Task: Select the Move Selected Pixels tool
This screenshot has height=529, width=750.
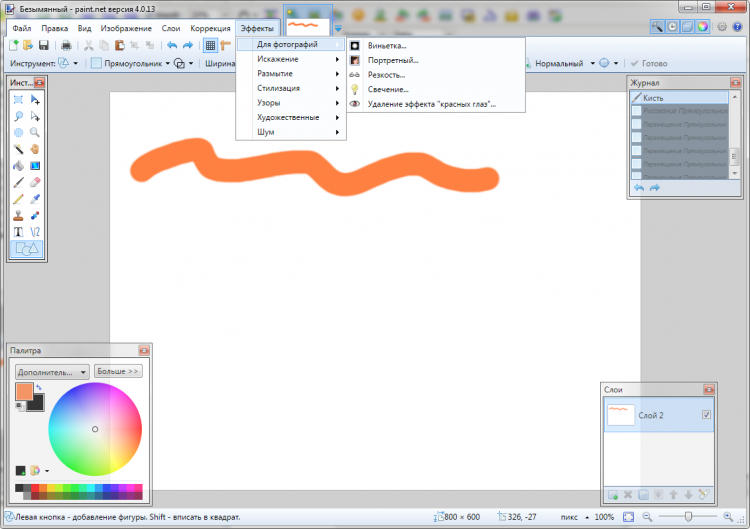Action: [35, 99]
